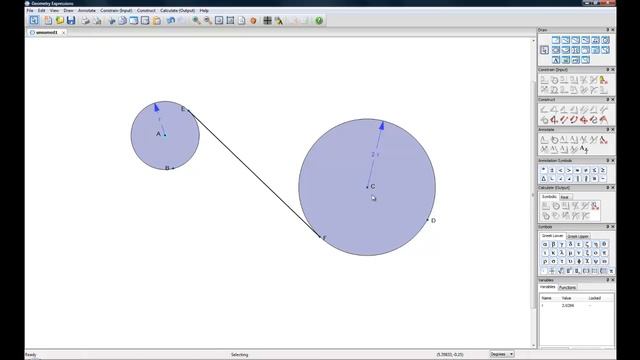Switch to the Greek Upper tab
Screen dimensions: 640x360
(578, 236)
